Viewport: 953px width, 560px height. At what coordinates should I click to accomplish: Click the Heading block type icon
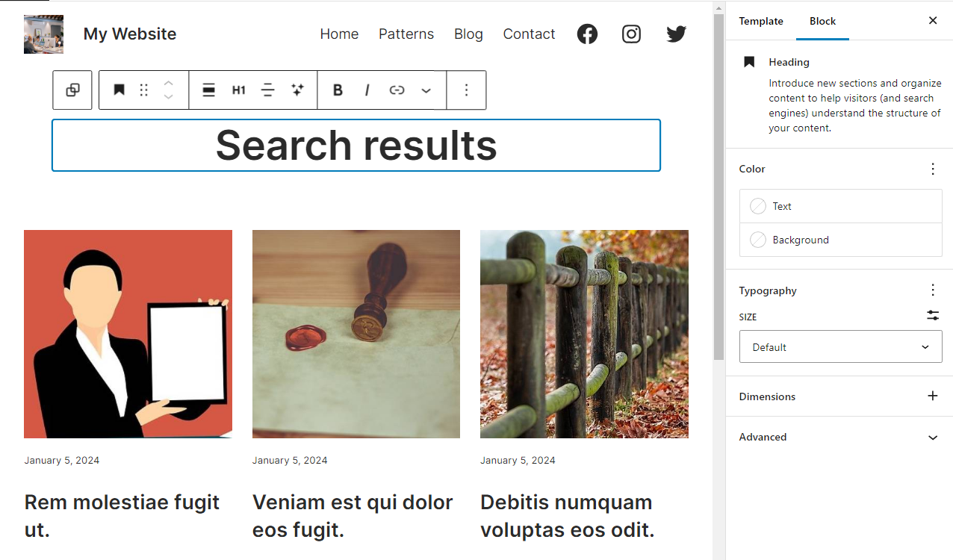(x=118, y=90)
